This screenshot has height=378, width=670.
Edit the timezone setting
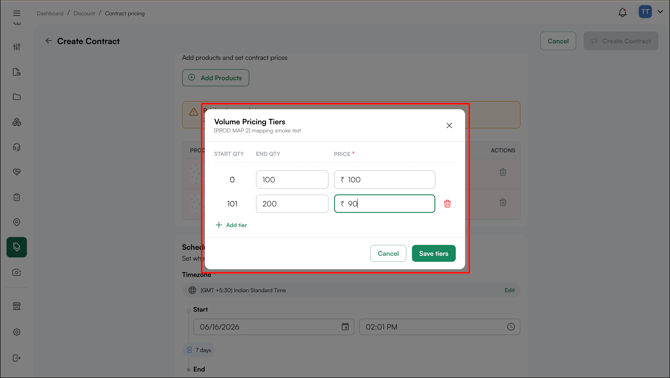pos(509,290)
